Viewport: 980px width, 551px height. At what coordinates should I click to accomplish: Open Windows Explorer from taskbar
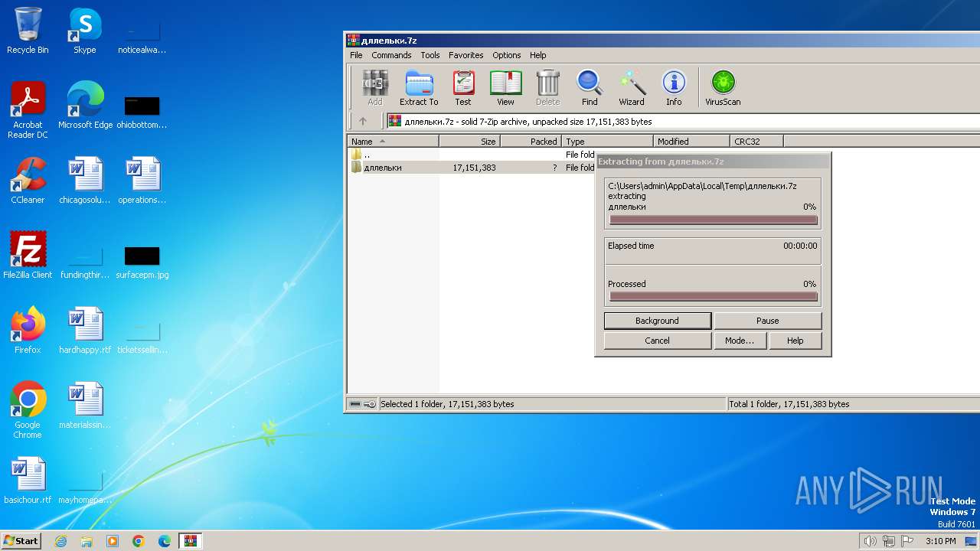(87, 541)
